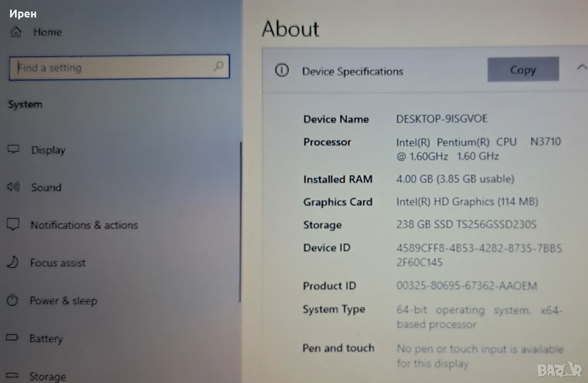Open Focus assist settings
The image size is (588, 383).
tap(58, 263)
